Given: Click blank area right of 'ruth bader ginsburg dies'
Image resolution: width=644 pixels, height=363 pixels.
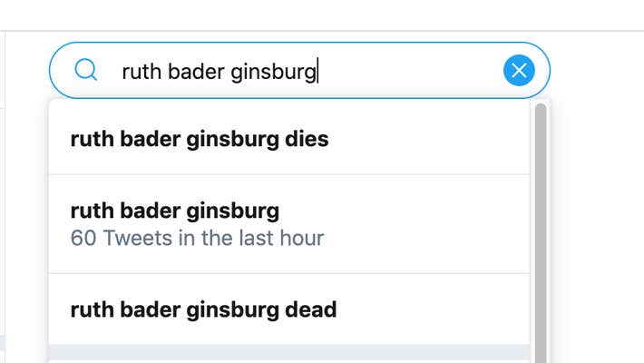Looking at the screenshot, I should [429, 139].
